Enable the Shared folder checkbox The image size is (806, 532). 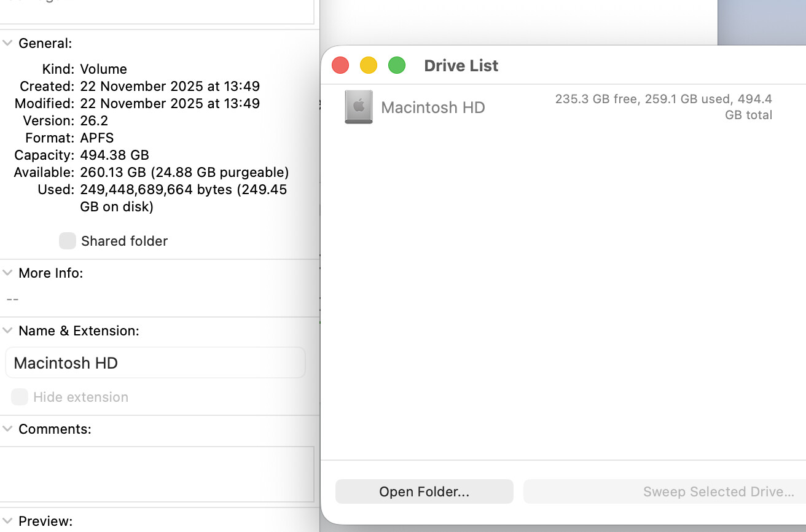(x=68, y=241)
